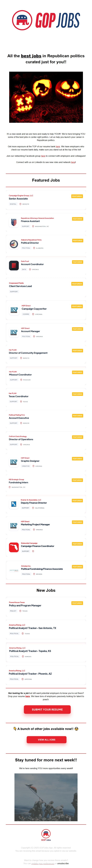Click the unsubscribe link in footer
Screen dimensions: 92x868
click(x=63, y=863)
